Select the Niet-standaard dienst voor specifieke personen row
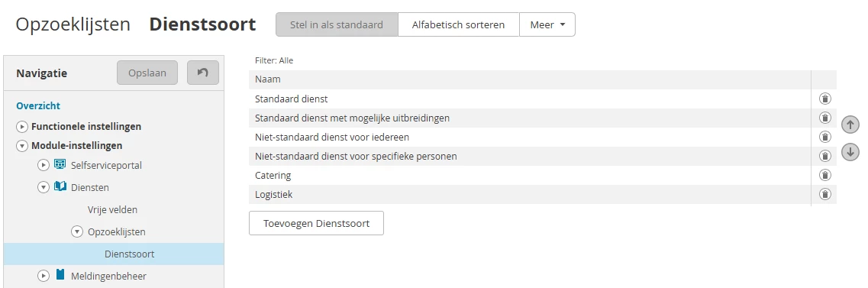 pos(530,156)
